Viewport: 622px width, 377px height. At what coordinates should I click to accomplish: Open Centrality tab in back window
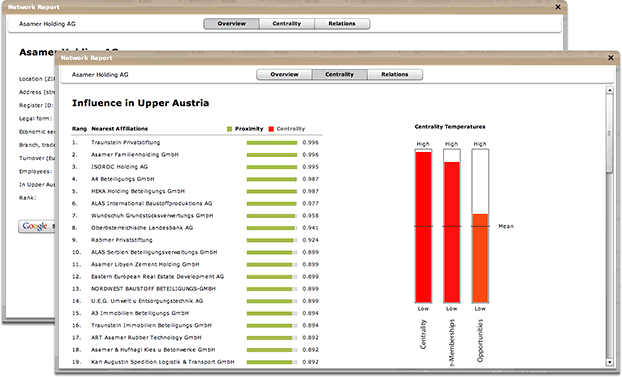[287, 24]
